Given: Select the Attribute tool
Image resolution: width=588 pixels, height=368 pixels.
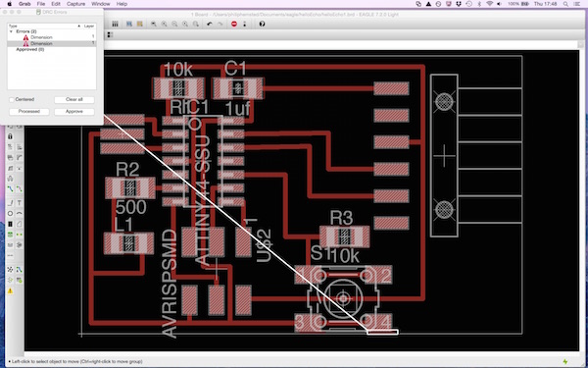Looking at the screenshot, I should 20,244.
